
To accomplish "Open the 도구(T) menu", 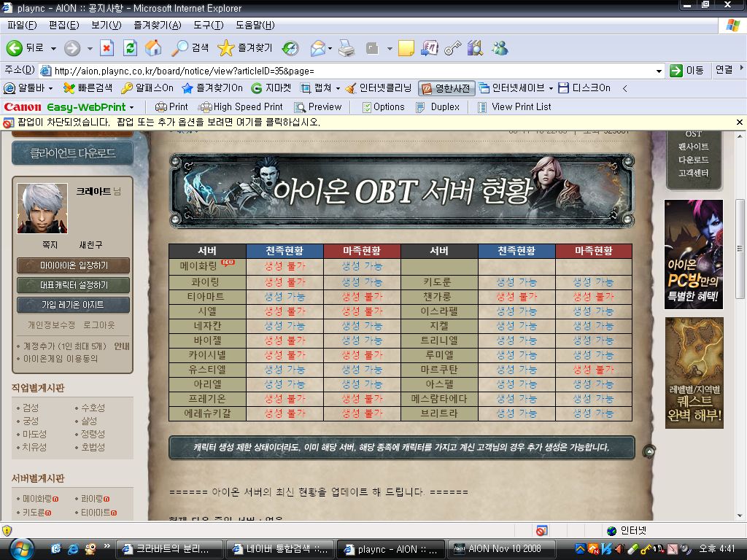I will tap(208, 26).
